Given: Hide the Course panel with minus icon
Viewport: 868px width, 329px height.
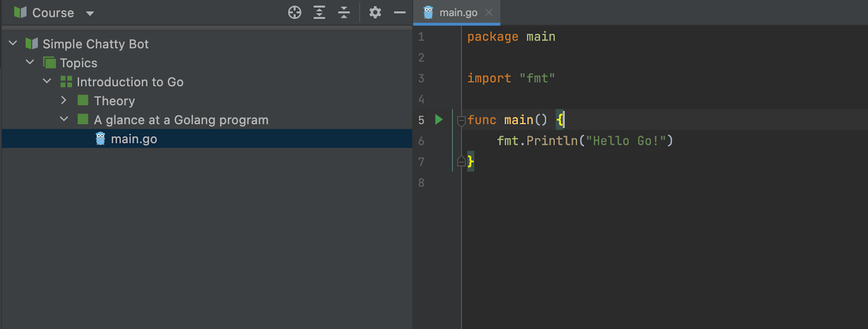Looking at the screenshot, I should tap(400, 12).
